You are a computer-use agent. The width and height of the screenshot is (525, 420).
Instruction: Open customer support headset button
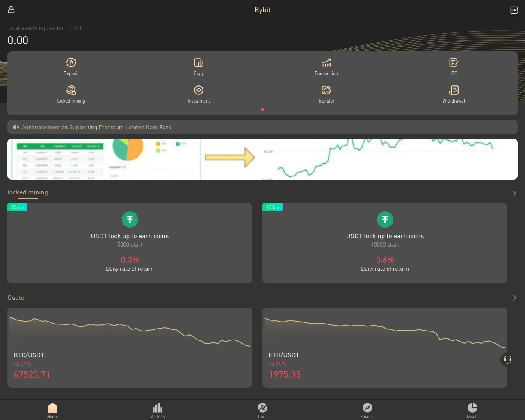click(508, 360)
